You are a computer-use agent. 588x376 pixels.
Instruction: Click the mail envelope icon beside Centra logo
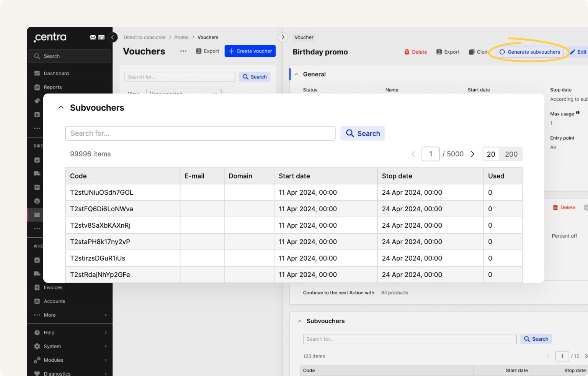click(93, 37)
